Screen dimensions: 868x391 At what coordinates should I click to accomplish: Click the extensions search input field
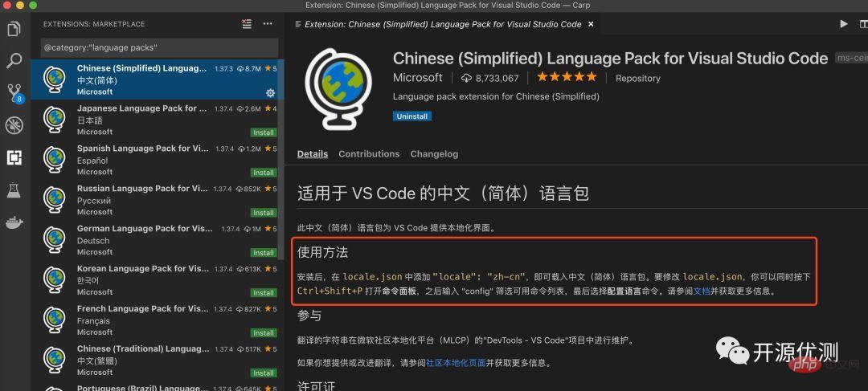coord(159,48)
